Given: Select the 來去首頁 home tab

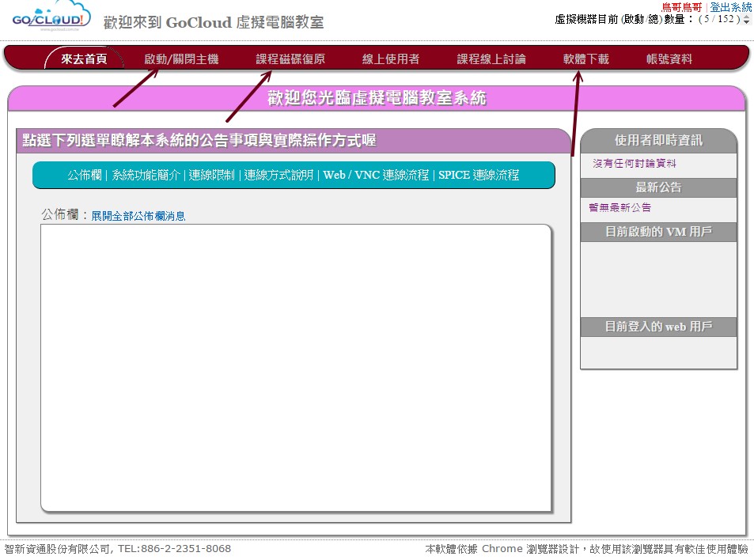Looking at the screenshot, I should point(87,57).
